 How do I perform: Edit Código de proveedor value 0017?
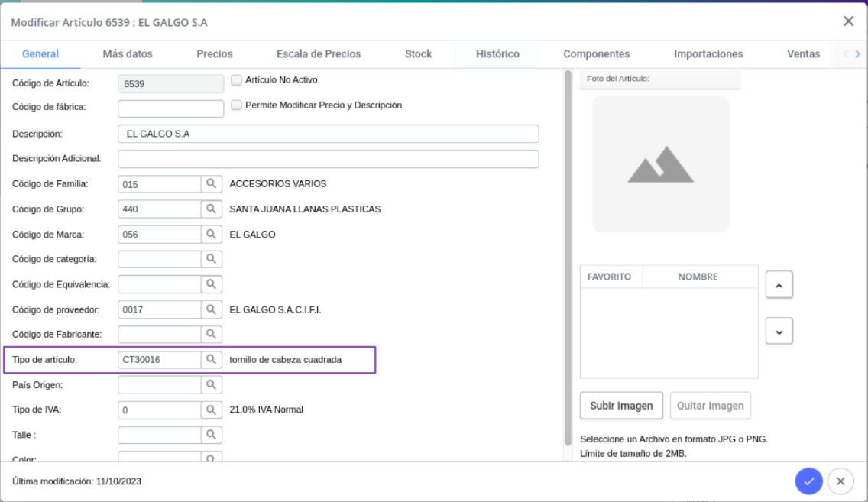click(160, 309)
